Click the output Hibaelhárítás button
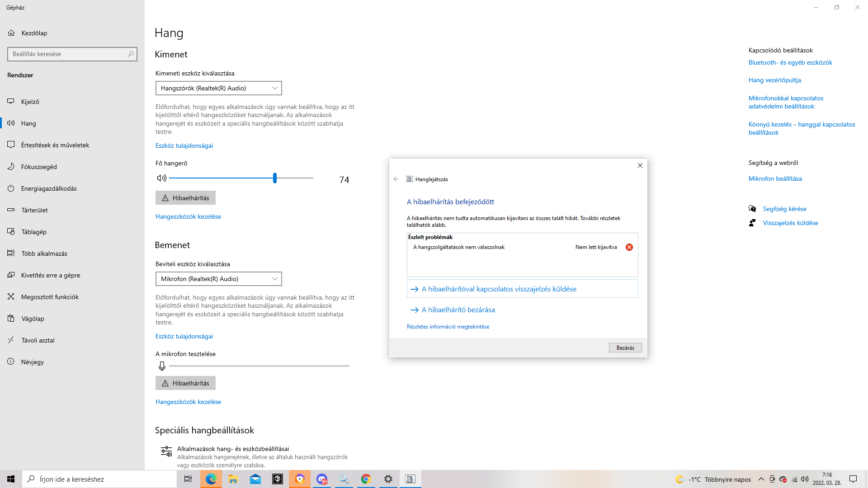The height and width of the screenshot is (488, 868). [185, 198]
